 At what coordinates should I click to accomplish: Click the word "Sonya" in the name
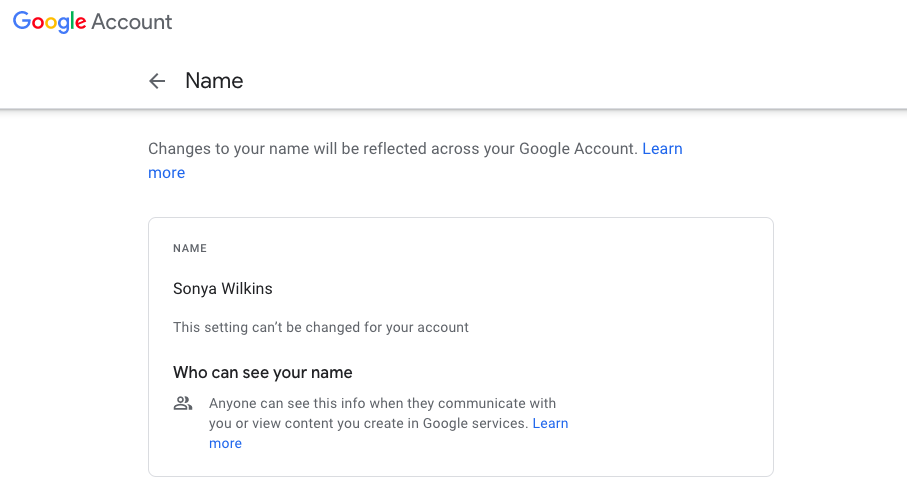pyautogui.click(x=194, y=289)
